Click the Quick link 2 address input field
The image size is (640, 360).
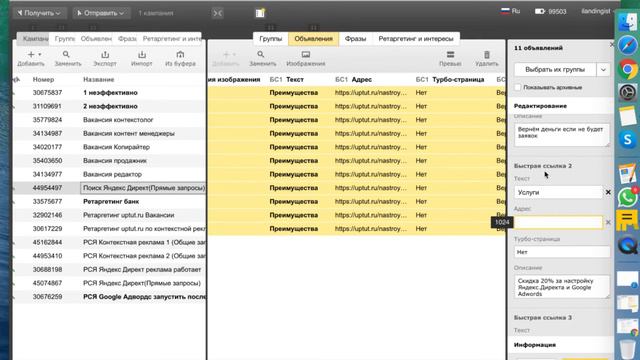tap(558, 222)
